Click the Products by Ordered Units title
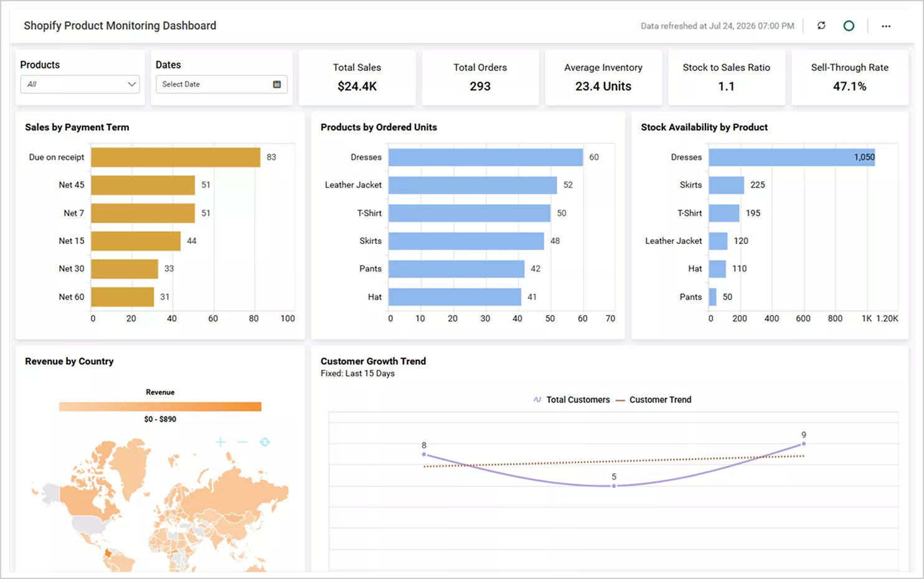 point(379,127)
